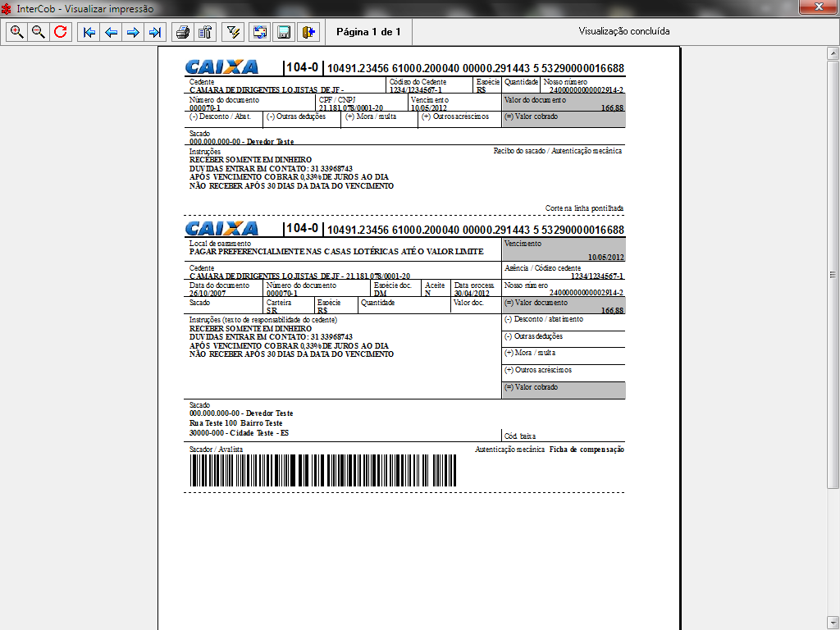The image size is (840, 630).
Task: Click the 'Cód. baixa' label
Action: click(519, 436)
